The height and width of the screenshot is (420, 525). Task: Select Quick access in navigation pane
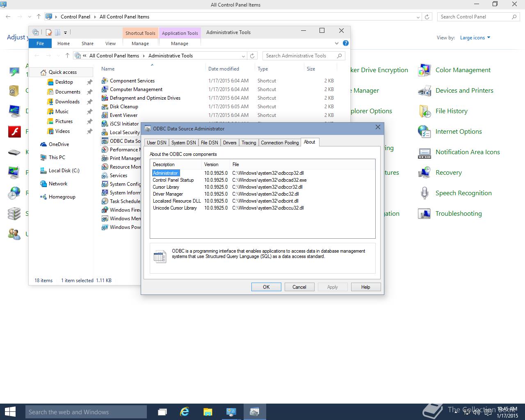[x=63, y=72]
